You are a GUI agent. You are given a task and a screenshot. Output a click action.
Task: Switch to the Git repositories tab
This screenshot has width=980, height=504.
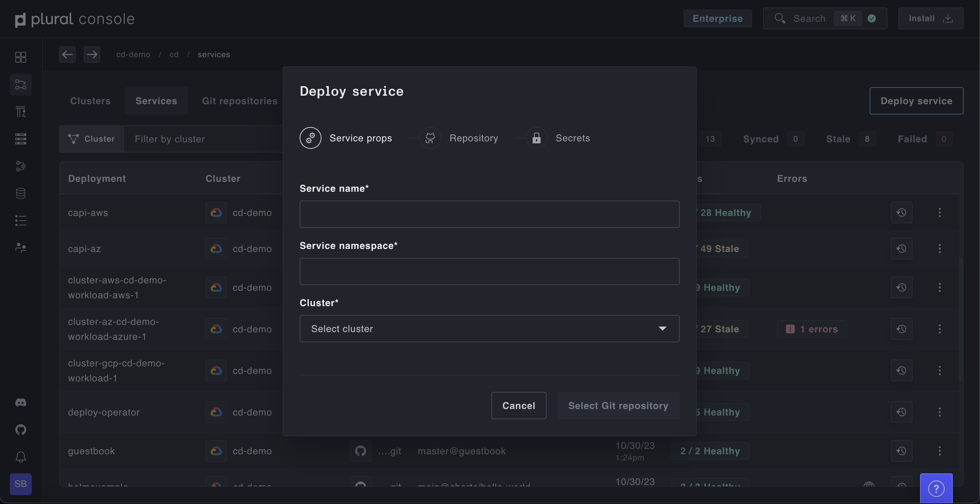pos(240,101)
